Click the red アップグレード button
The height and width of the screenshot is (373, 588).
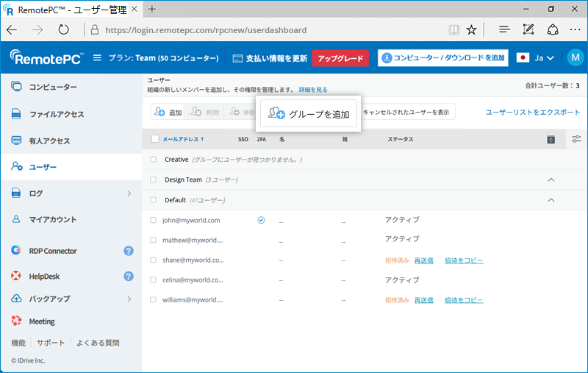point(340,58)
